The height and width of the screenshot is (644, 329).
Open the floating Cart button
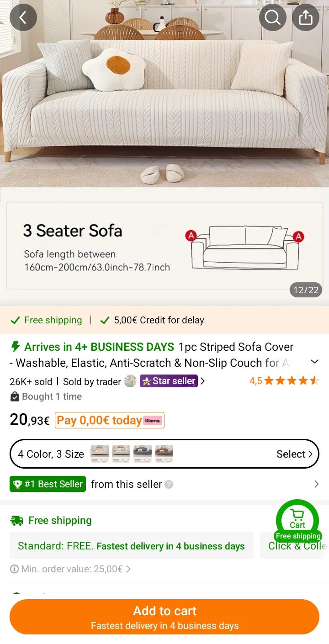point(297,519)
